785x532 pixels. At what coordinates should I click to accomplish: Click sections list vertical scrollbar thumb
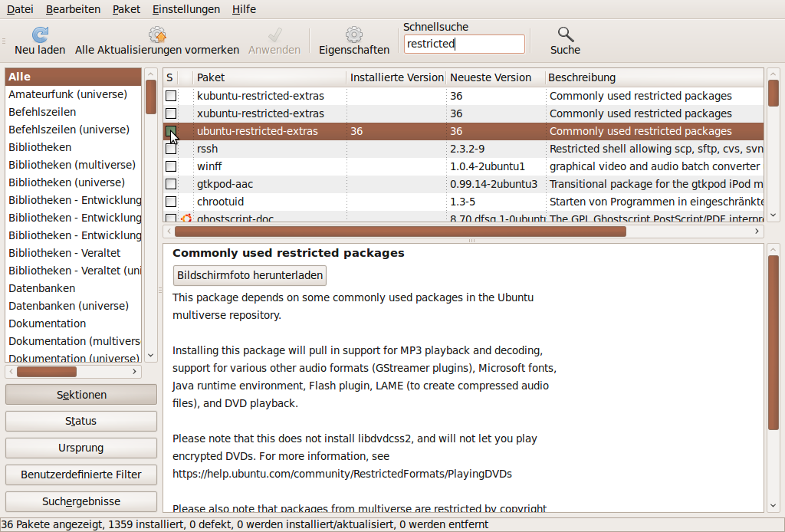(x=151, y=97)
